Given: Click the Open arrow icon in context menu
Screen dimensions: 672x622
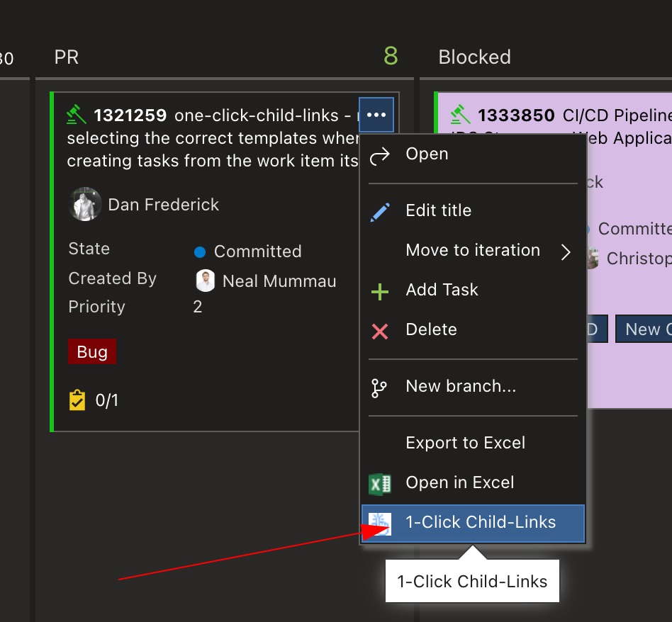Looking at the screenshot, I should [x=380, y=154].
